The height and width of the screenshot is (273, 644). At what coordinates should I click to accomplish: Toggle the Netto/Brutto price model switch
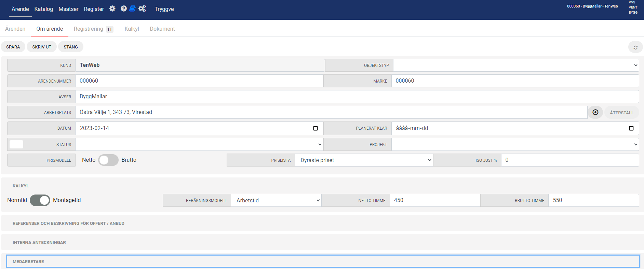point(108,160)
